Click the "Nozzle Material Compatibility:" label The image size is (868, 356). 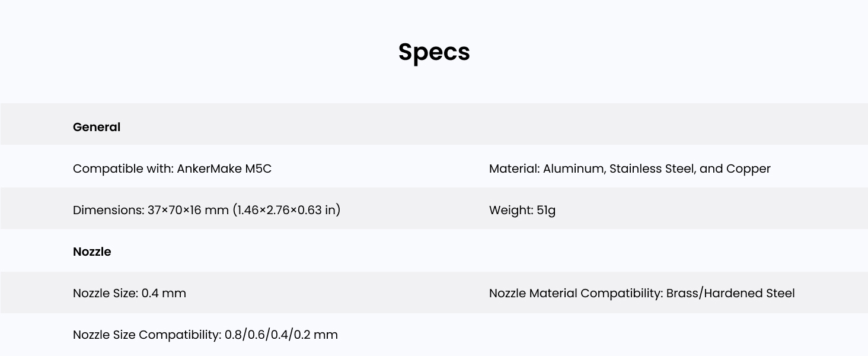coord(575,293)
